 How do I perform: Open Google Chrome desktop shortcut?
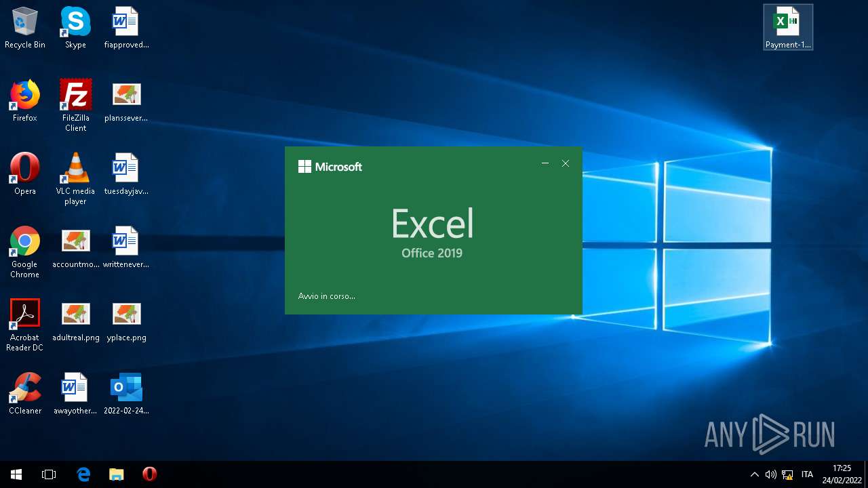tap(25, 252)
